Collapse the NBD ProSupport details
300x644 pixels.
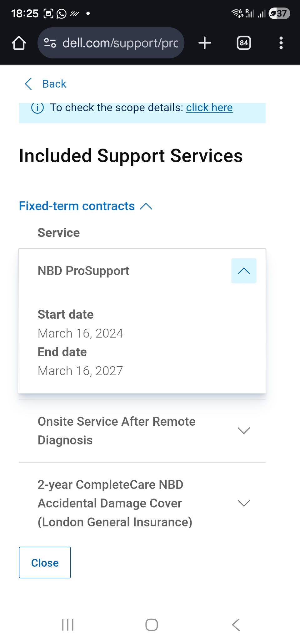click(244, 271)
